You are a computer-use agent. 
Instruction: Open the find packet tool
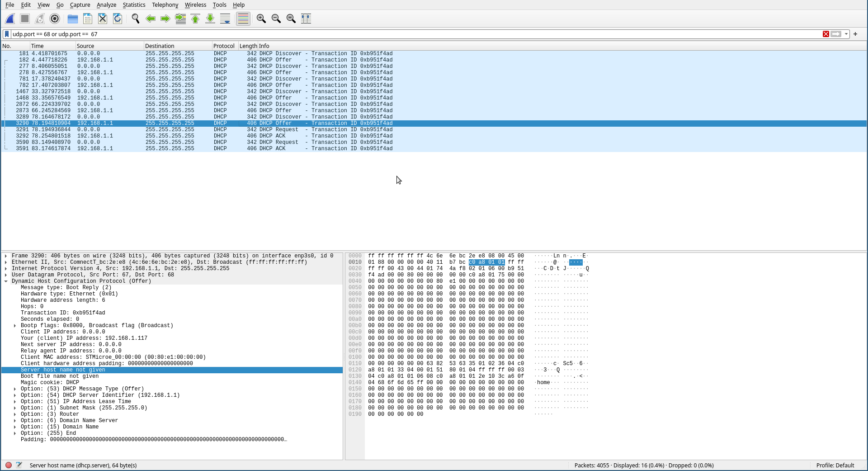coord(135,19)
